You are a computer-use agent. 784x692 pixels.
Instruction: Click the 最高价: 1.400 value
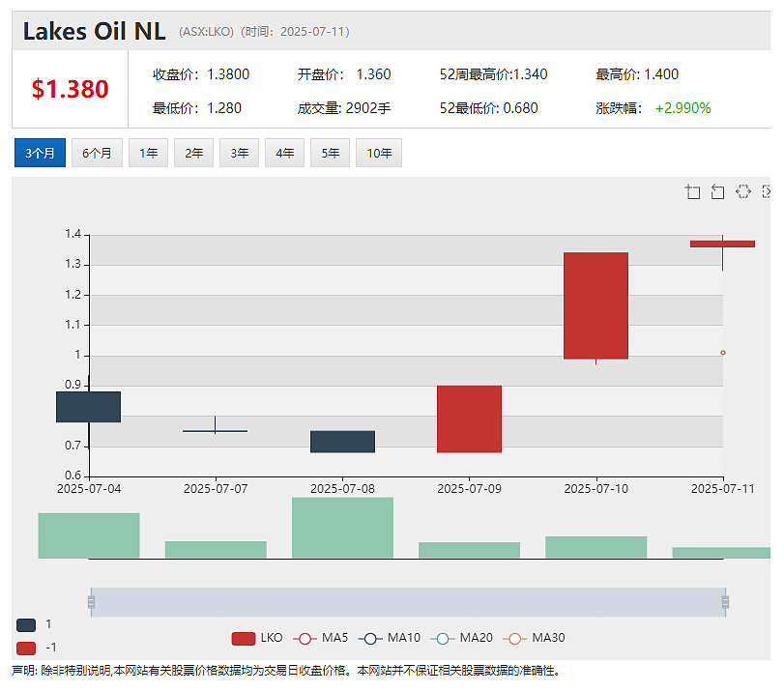coord(637,74)
